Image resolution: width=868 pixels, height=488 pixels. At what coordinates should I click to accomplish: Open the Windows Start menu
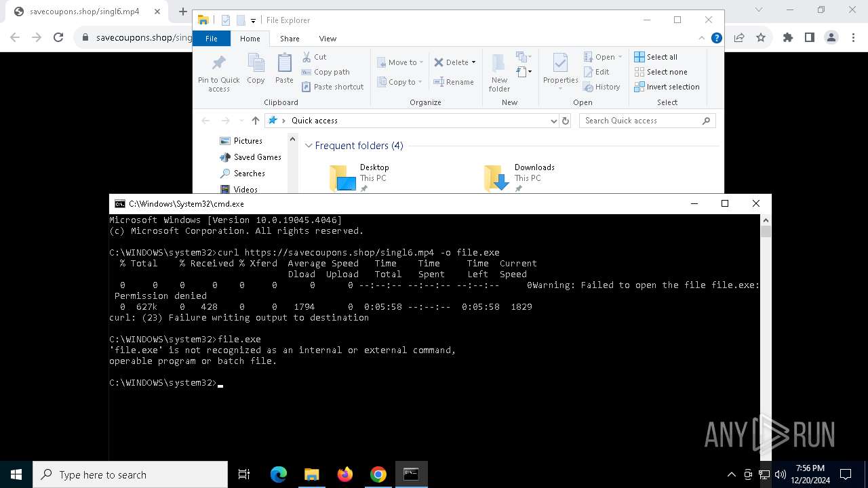(16, 474)
